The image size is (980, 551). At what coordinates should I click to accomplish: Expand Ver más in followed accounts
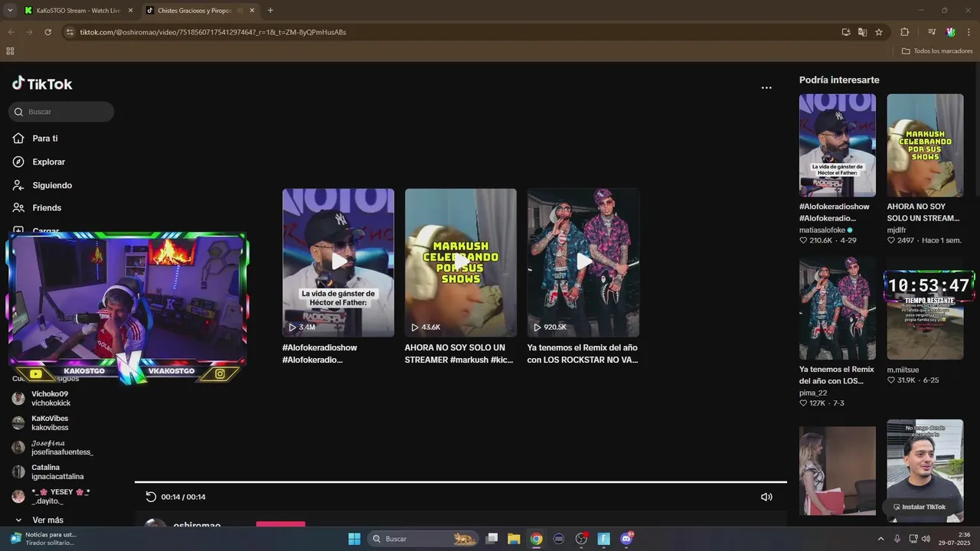pyautogui.click(x=39, y=520)
